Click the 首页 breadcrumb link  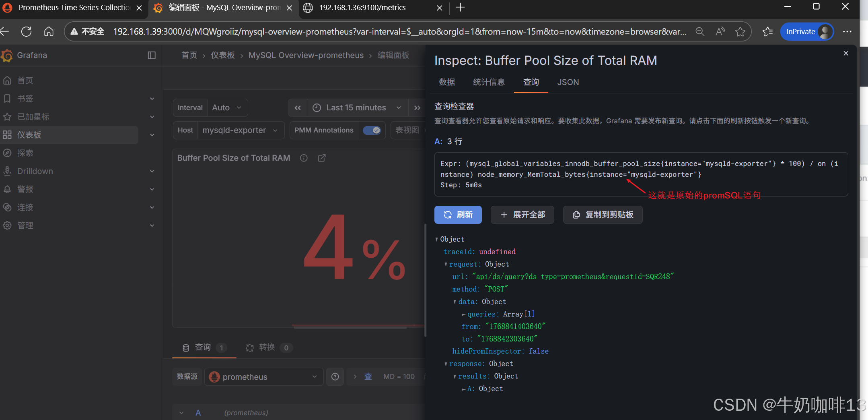(x=189, y=55)
